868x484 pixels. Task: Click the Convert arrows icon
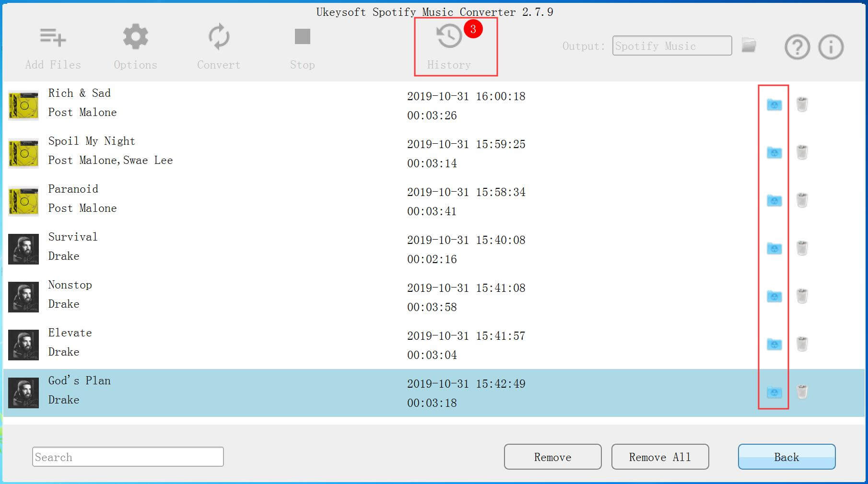(x=219, y=36)
